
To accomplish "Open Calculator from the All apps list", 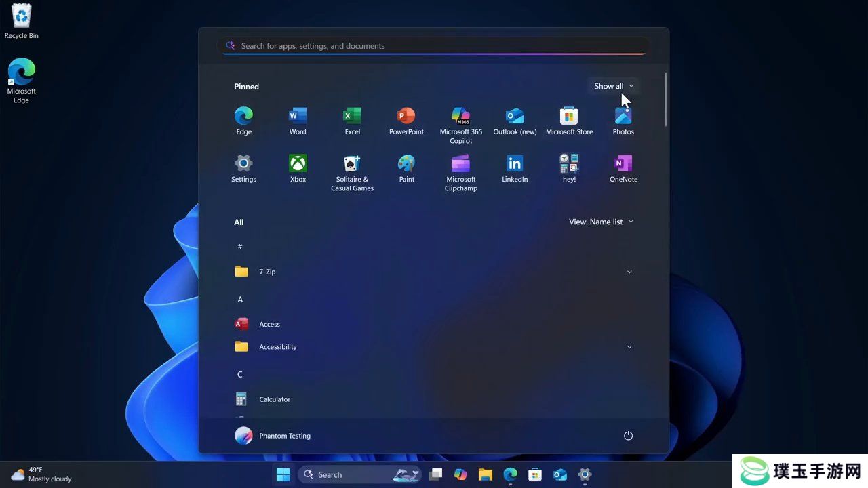I will (x=434, y=399).
